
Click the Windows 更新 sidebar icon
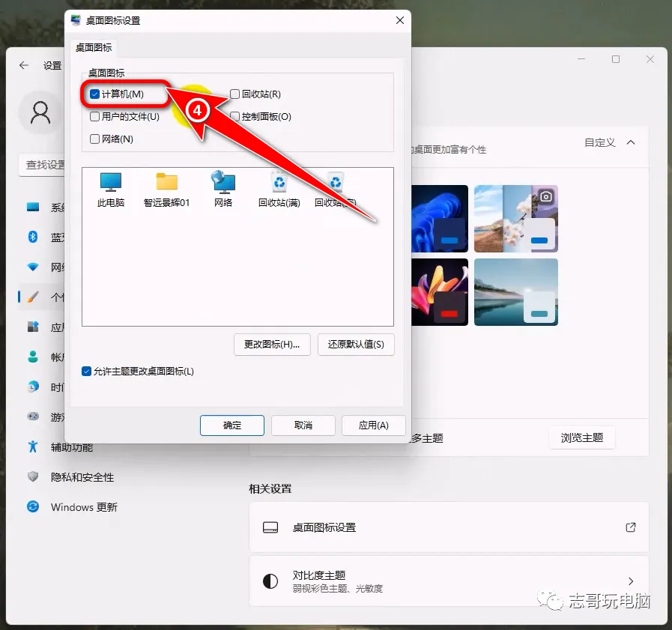point(33,507)
